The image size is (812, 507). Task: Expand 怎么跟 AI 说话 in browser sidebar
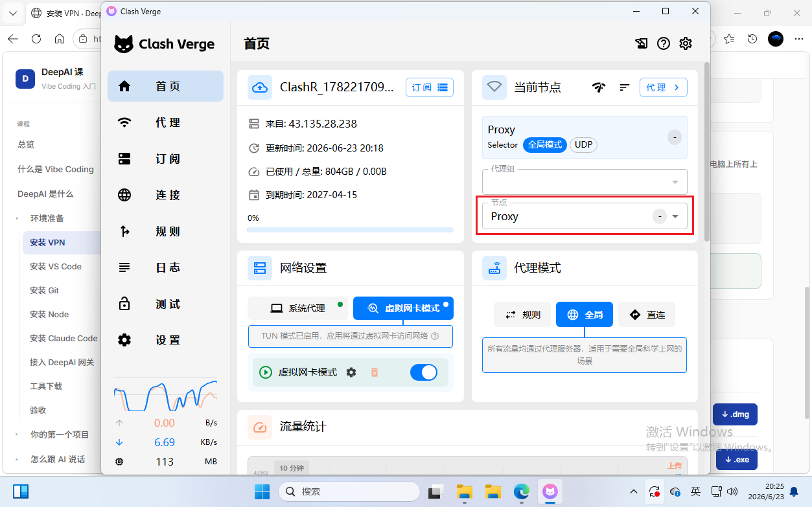[x=17, y=459]
